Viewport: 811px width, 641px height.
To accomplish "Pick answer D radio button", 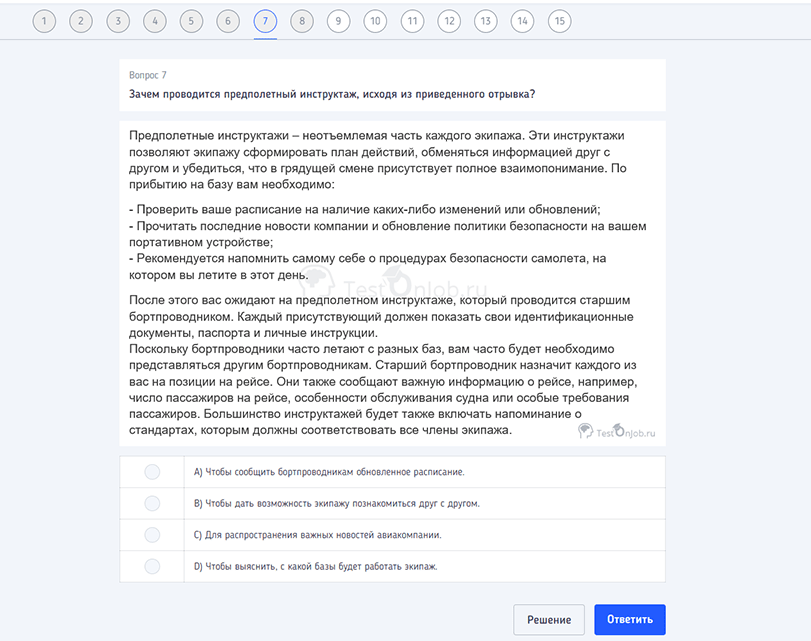I will (152, 566).
